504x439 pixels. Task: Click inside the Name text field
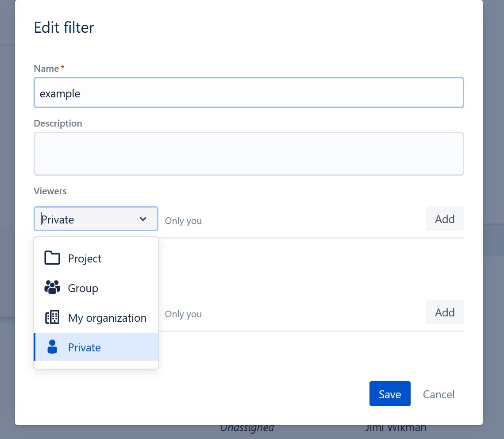pyautogui.click(x=249, y=92)
